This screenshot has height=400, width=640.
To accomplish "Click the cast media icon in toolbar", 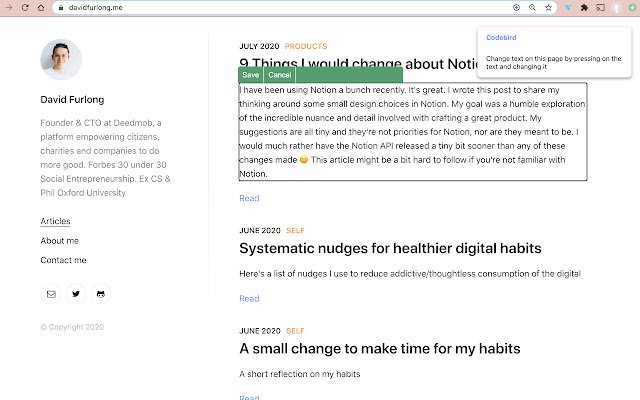I will pos(600,7).
